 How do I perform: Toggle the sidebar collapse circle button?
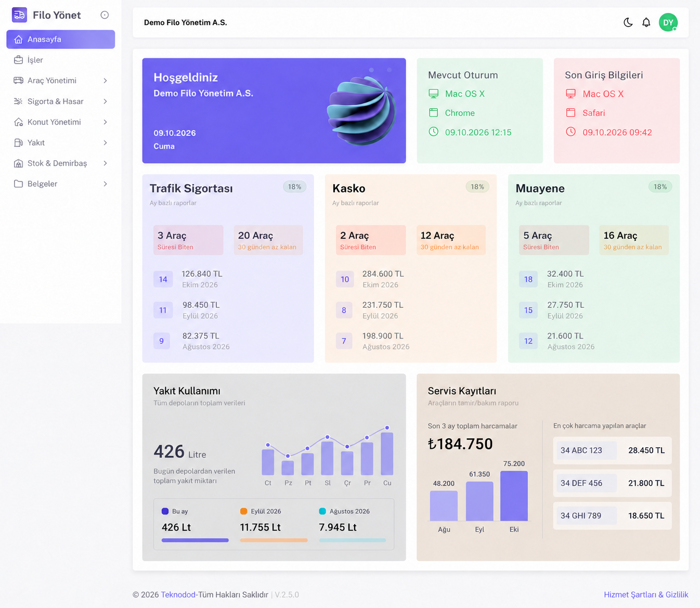pos(105,15)
